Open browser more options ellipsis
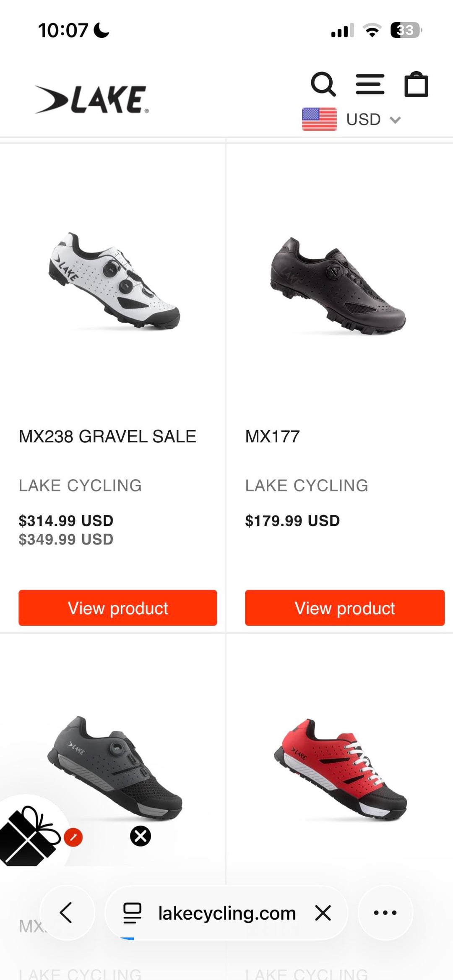Screen dimensions: 453x980 [x=385, y=913]
